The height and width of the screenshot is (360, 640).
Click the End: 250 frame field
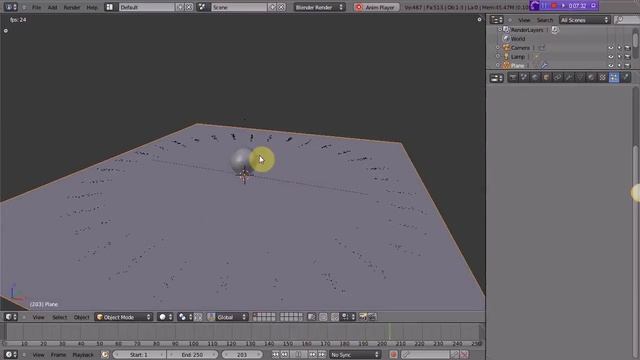(x=192, y=355)
